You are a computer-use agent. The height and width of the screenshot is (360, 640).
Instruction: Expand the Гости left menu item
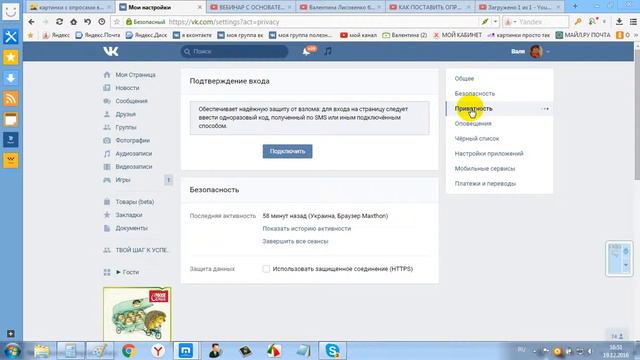coord(127,272)
